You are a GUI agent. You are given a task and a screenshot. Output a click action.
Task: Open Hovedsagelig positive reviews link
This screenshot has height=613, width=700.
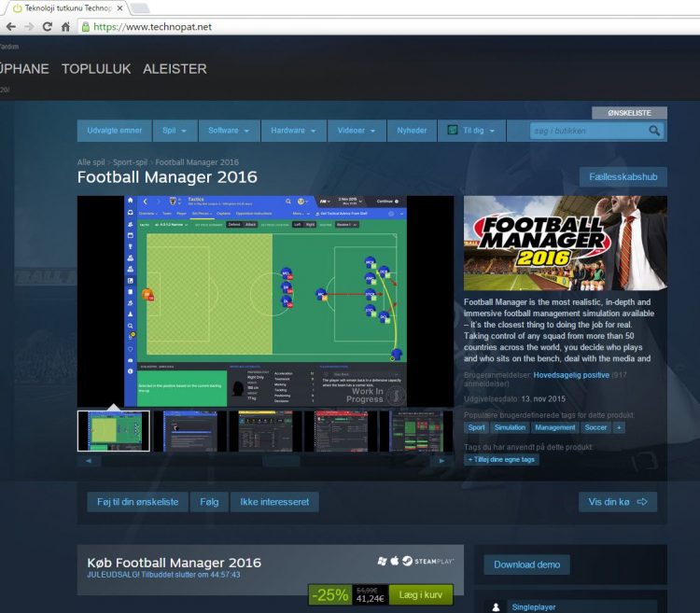point(571,375)
